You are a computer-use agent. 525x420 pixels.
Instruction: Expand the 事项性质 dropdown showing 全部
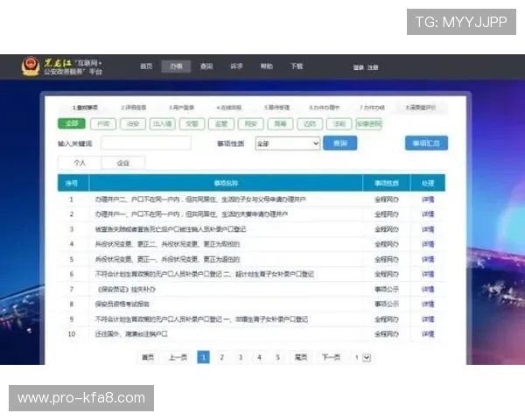click(287, 143)
